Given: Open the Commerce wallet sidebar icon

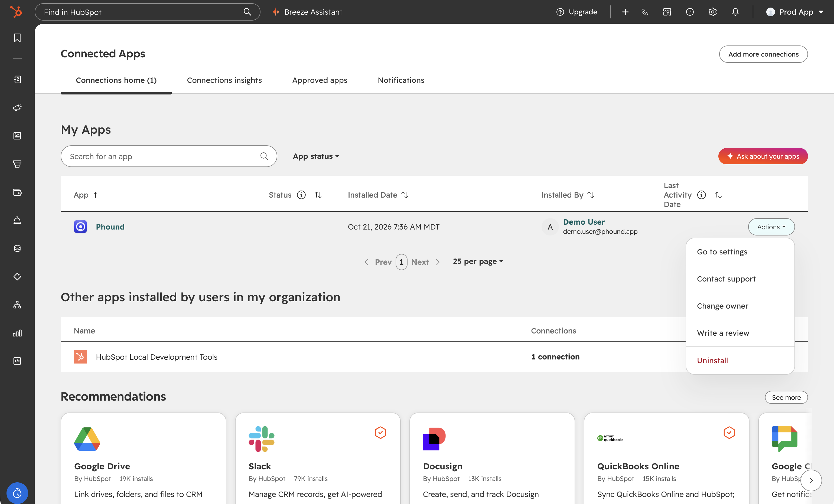Looking at the screenshot, I should [17, 192].
